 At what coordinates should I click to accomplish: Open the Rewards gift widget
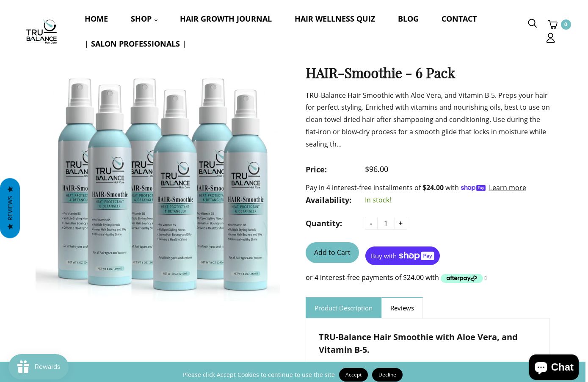(39, 366)
